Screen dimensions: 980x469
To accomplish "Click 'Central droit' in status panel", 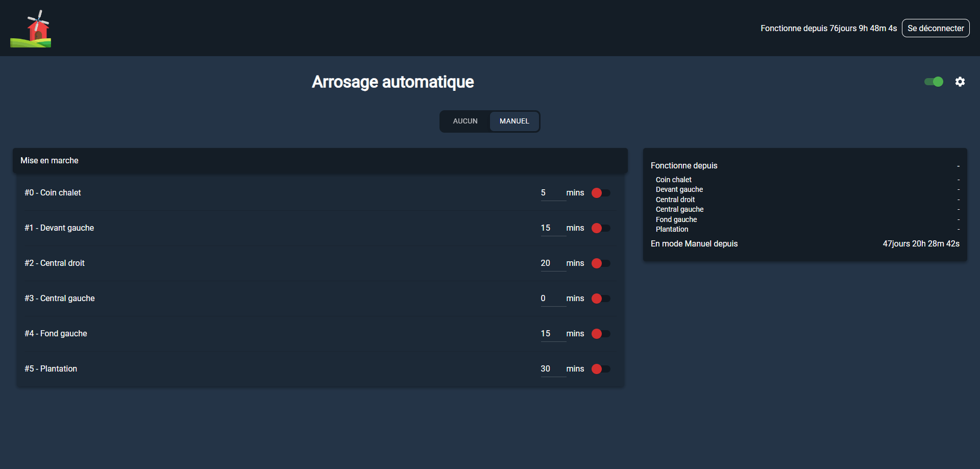I will tap(675, 200).
